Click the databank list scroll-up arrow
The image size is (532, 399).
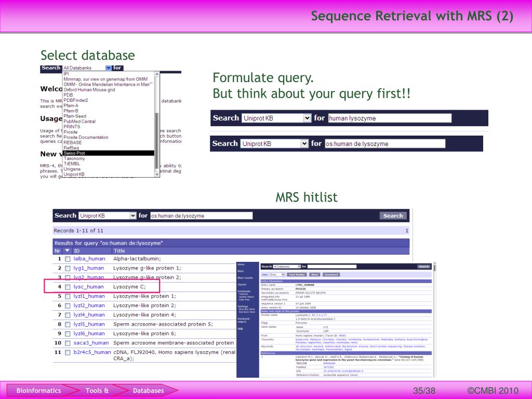tap(157, 74)
